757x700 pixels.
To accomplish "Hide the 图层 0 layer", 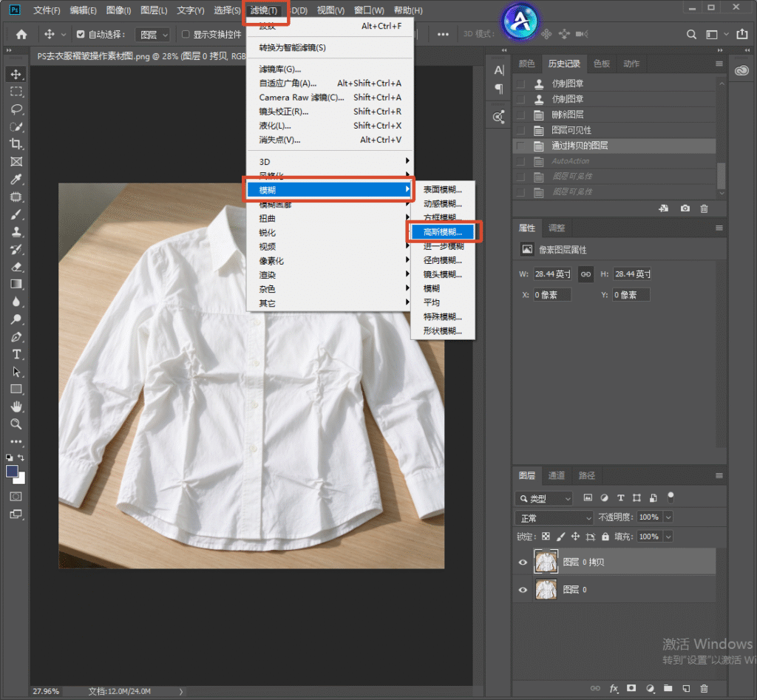I will [x=523, y=590].
